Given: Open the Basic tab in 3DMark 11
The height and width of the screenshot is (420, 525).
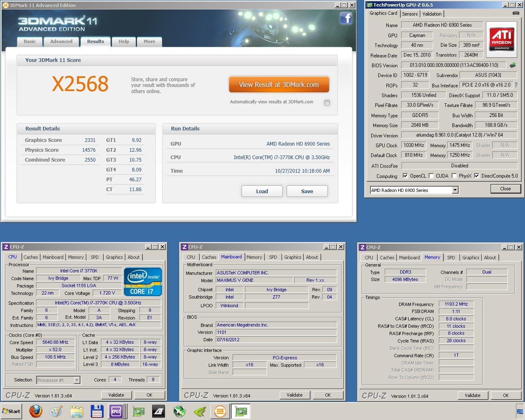Looking at the screenshot, I should click(x=30, y=41).
